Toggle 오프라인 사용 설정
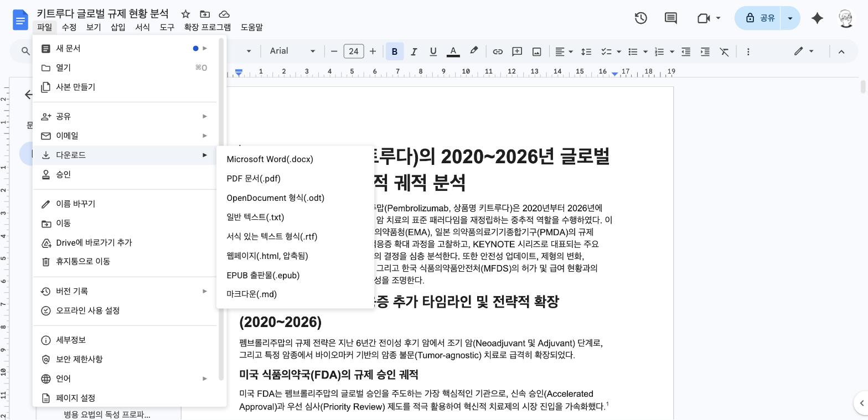 pos(125,310)
